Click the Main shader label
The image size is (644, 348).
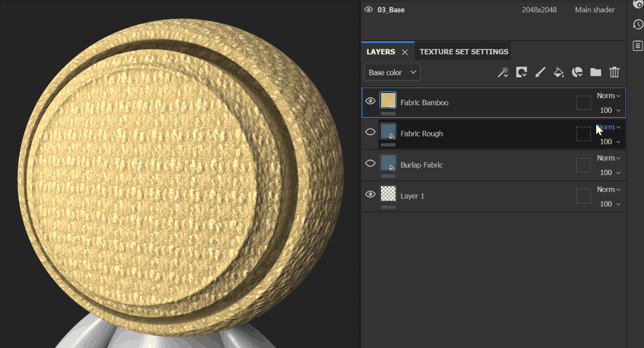[595, 10]
